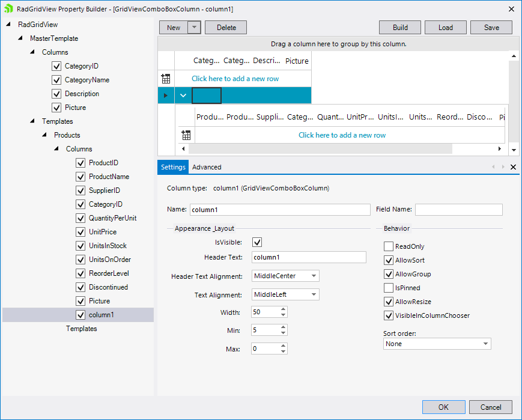522x420 pixels.
Task: Enable the ReadOnly checkbox
Action: tap(389, 246)
